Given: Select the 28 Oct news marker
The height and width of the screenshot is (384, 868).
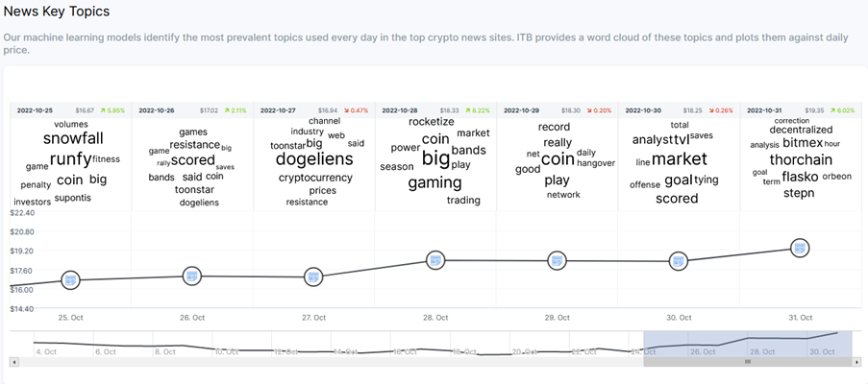Looking at the screenshot, I should coord(435,260).
